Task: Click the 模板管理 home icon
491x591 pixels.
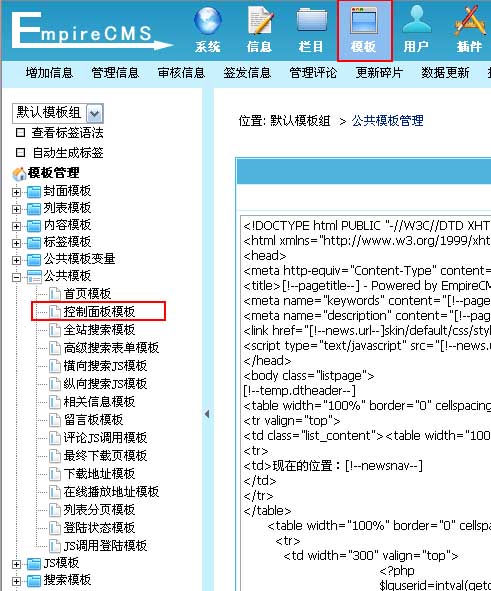Action: [19, 174]
